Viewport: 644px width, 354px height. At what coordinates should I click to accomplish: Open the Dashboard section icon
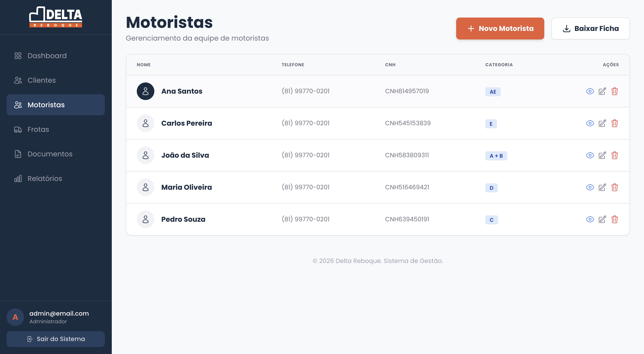[18, 55]
